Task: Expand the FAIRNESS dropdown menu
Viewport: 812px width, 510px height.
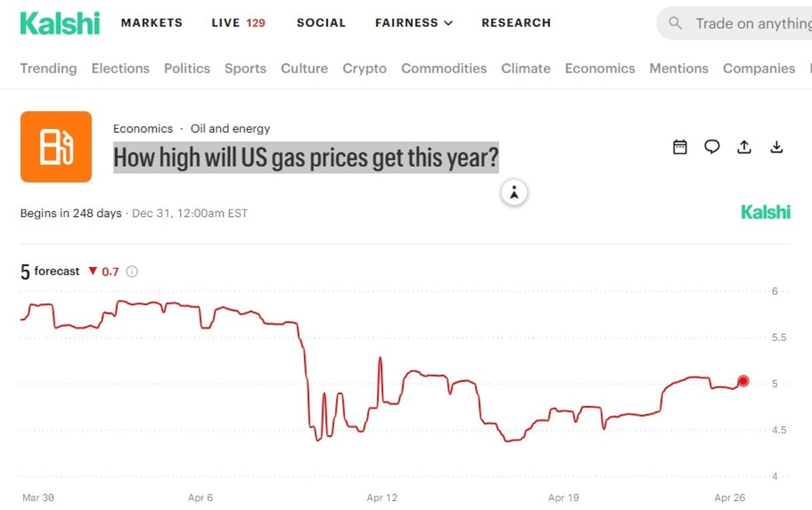Action: pos(413,22)
